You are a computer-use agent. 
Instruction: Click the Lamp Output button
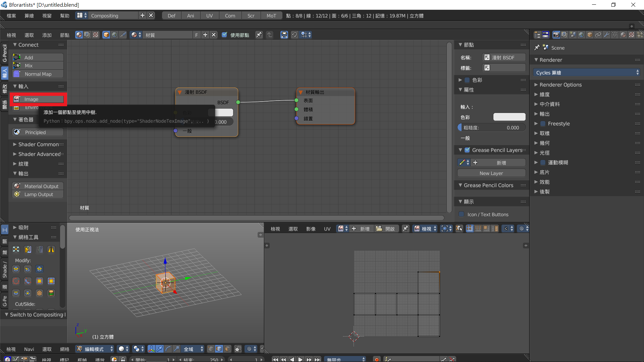click(38, 194)
